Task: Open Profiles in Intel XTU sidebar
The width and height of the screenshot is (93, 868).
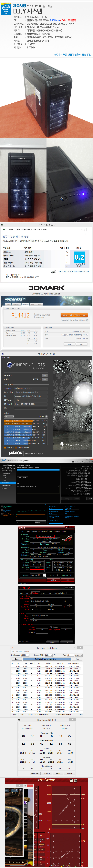Action: 4,488
